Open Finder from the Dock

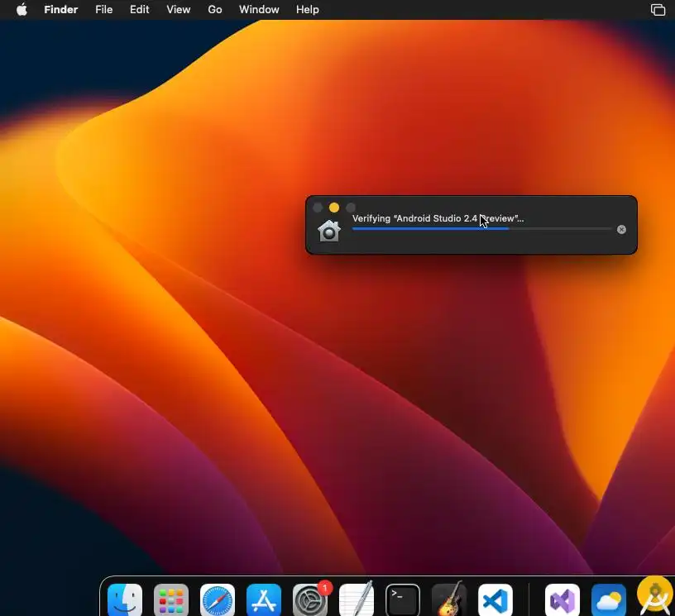point(125,600)
